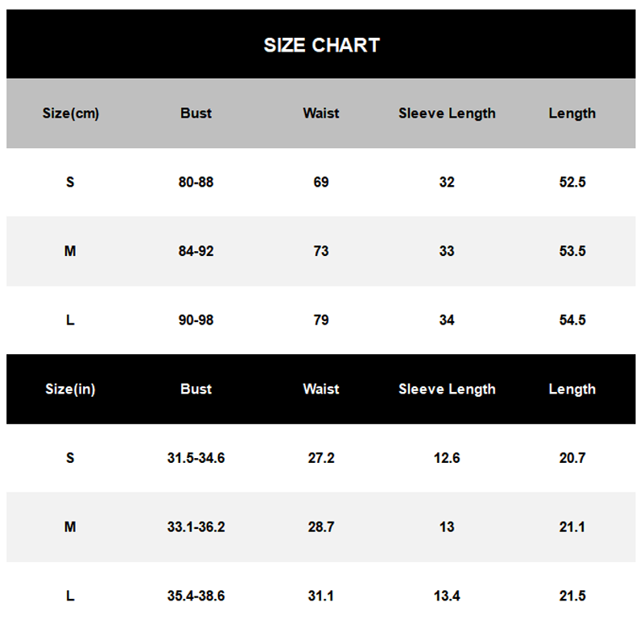Image resolution: width=644 pixels, height=644 pixels.
Task: Click the length value 52.5
Action: pyautogui.click(x=572, y=182)
